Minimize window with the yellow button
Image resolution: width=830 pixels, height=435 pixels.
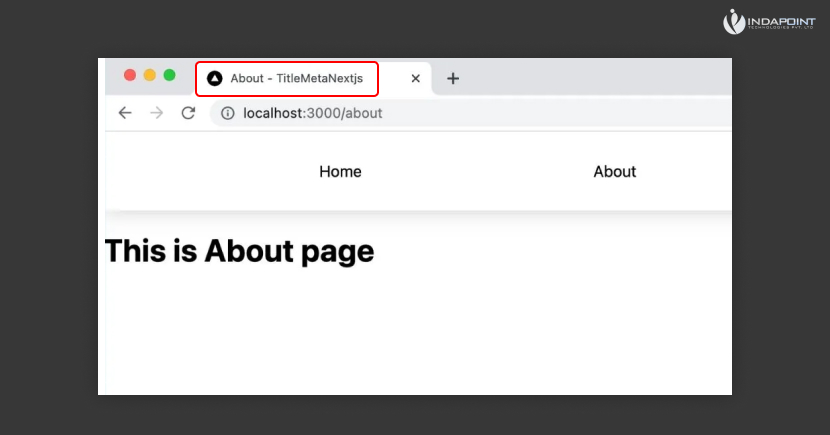pos(150,75)
